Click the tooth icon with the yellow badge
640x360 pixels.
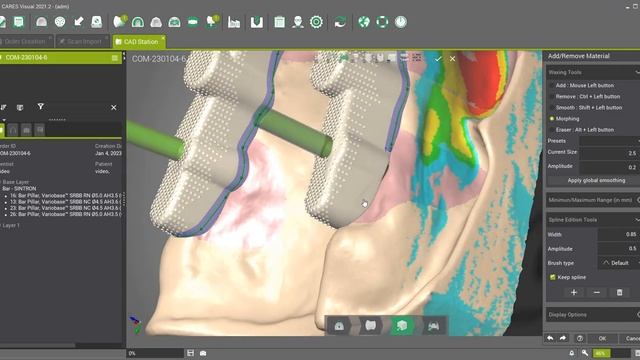120,21
